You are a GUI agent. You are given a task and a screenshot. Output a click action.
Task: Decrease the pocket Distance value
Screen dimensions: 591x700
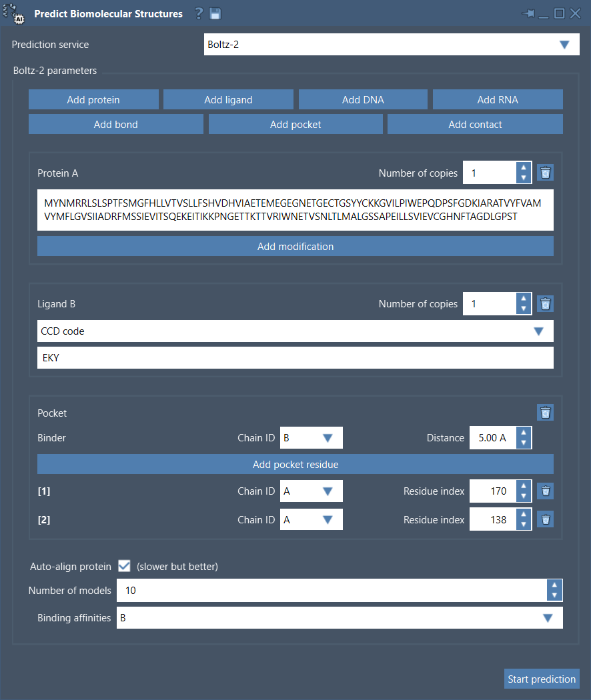click(524, 443)
